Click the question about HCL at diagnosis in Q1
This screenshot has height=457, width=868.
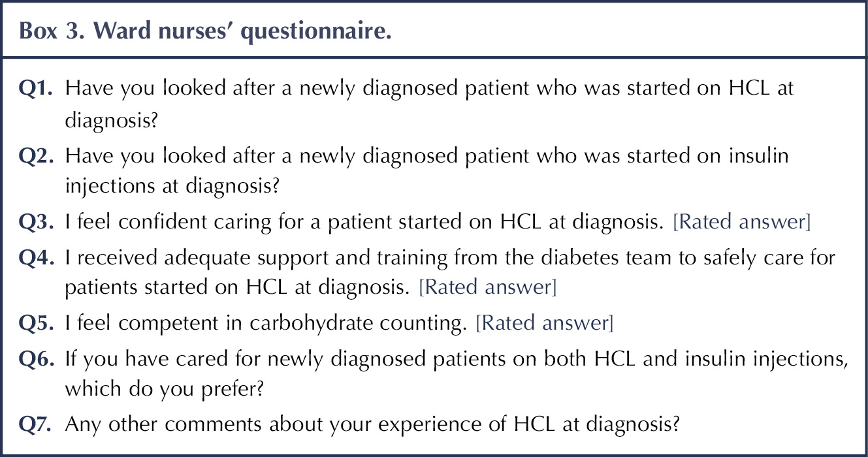430,104
